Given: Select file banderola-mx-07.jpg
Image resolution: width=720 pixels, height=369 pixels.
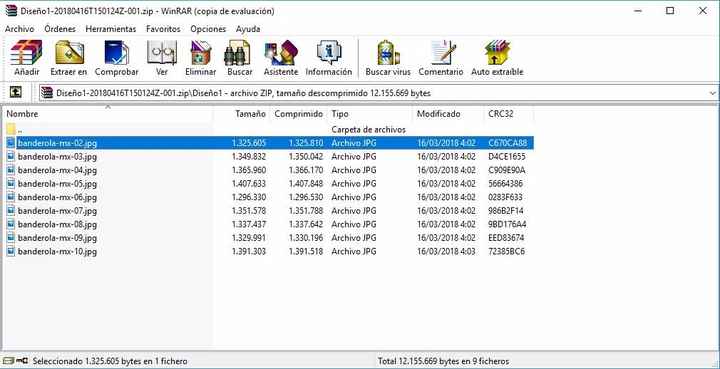Looking at the screenshot, I should click(x=57, y=211).
